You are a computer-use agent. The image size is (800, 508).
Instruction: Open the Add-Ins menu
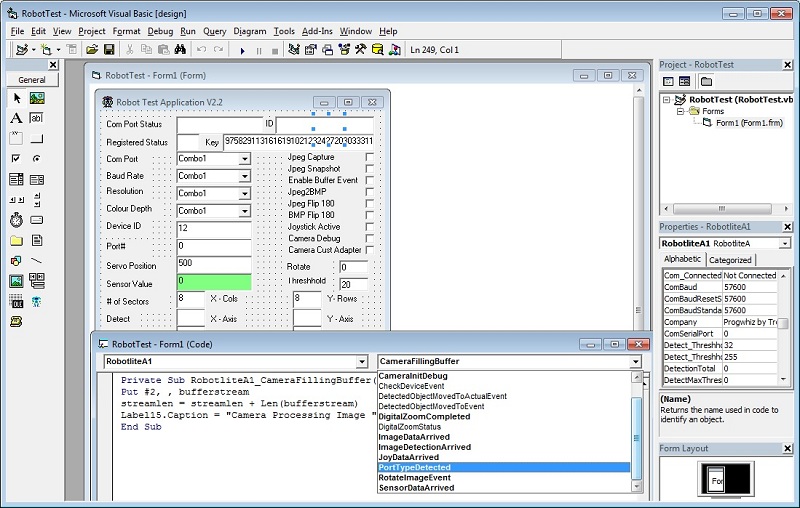tap(317, 31)
